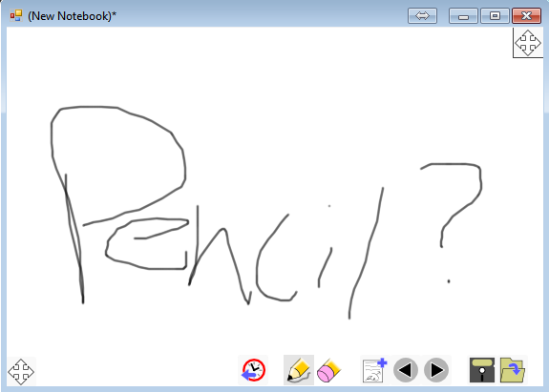Viewport: 549px width, 392px height.
Task: Save notebook with floppy disk icon
Action: (482, 370)
